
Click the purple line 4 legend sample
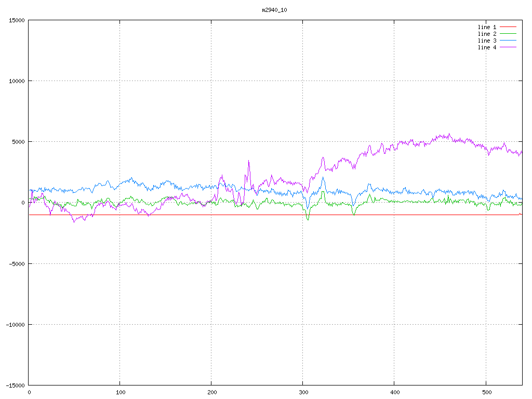click(509, 47)
